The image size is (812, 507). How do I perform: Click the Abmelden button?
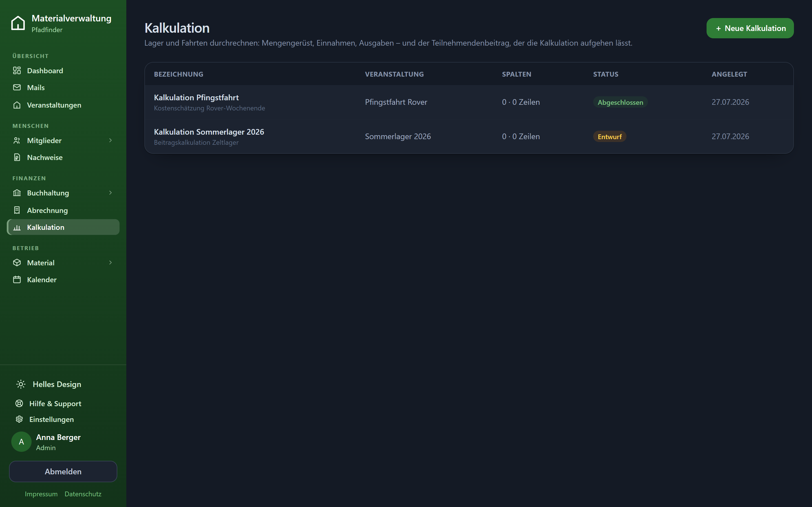63,472
